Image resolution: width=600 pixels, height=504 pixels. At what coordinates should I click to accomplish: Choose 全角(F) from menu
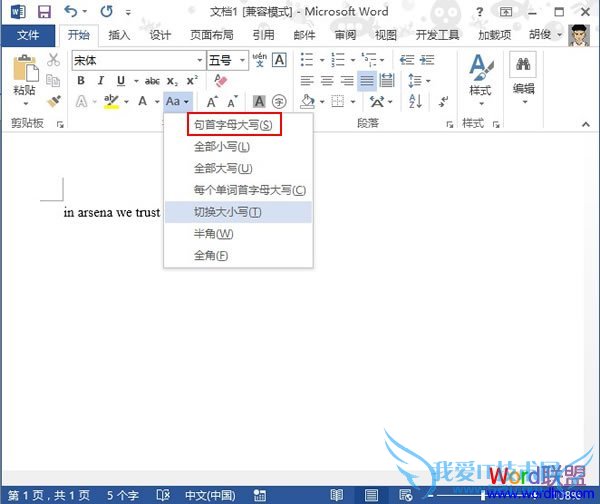click(x=238, y=256)
